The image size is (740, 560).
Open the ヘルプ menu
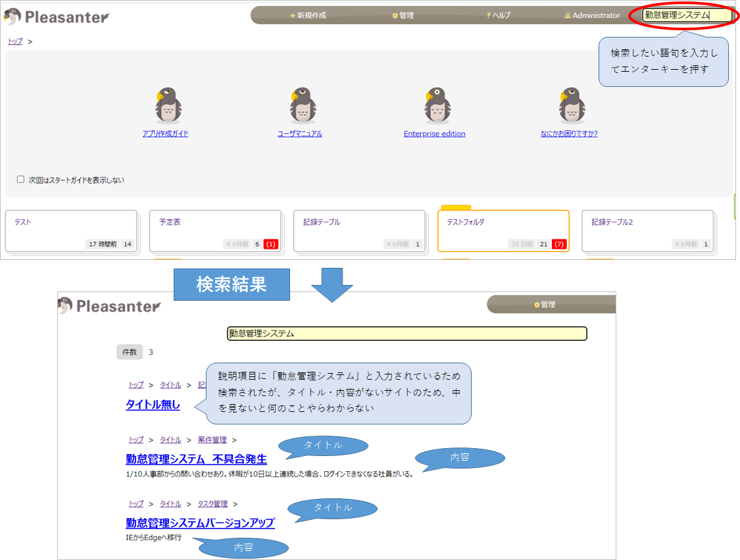coord(497,15)
